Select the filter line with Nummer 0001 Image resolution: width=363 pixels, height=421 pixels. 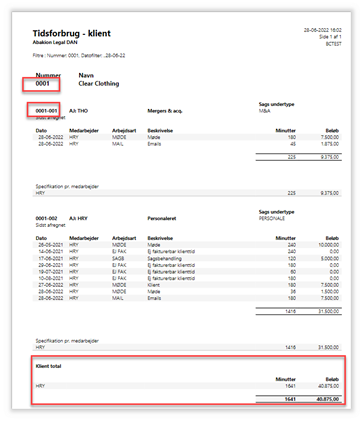[x=79, y=55]
